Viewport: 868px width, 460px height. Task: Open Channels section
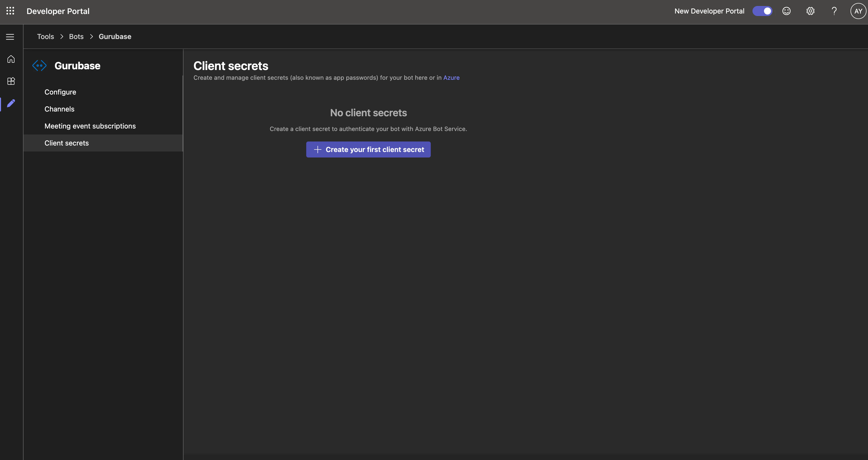click(103, 109)
